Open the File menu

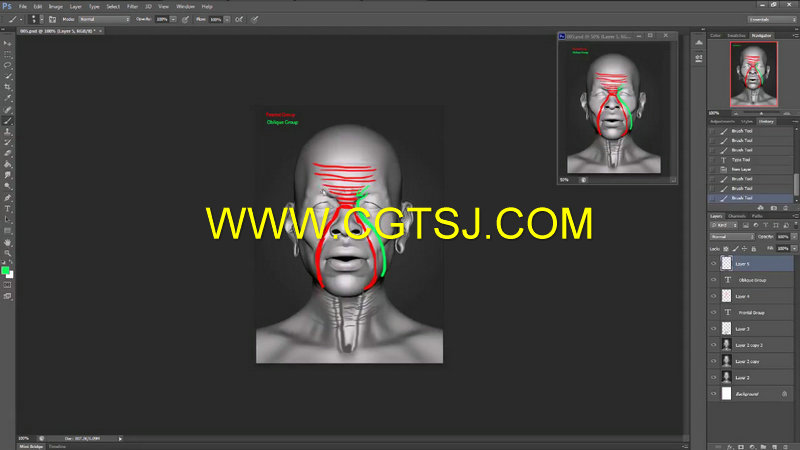(x=22, y=7)
